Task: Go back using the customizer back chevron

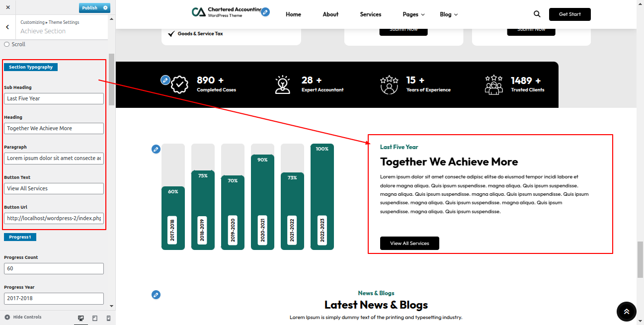Action: pos(7,27)
